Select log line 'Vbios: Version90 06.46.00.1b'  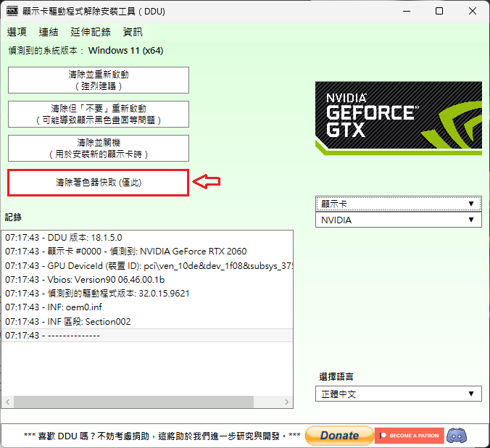(x=147, y=280)
